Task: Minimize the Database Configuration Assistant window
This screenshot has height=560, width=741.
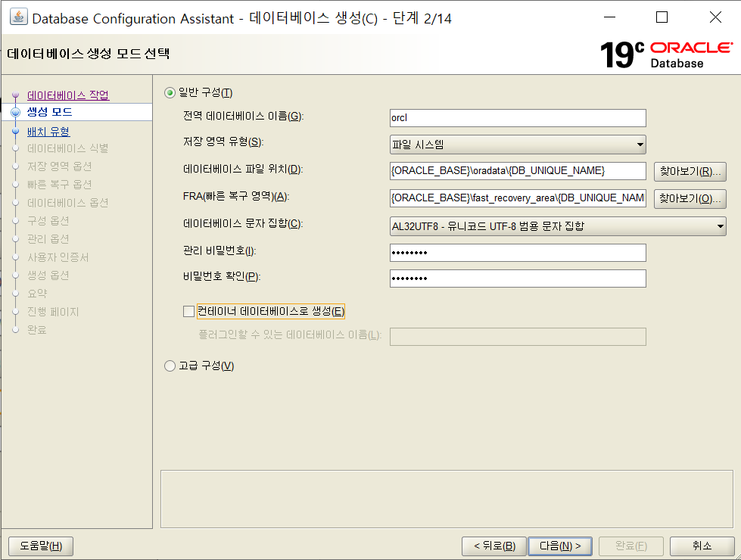Action: [x=609, y=17]
